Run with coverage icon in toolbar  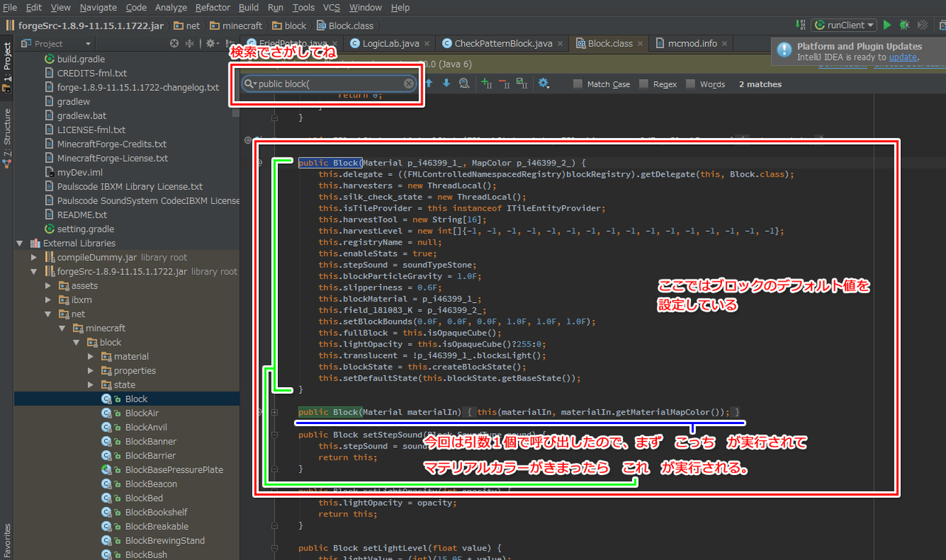(x=921, y=25)
